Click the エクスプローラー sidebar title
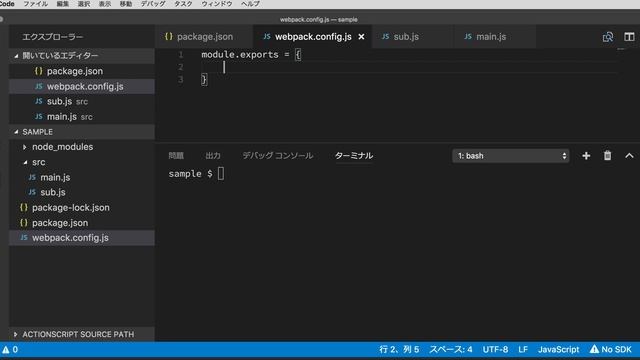 click(53, 37)
